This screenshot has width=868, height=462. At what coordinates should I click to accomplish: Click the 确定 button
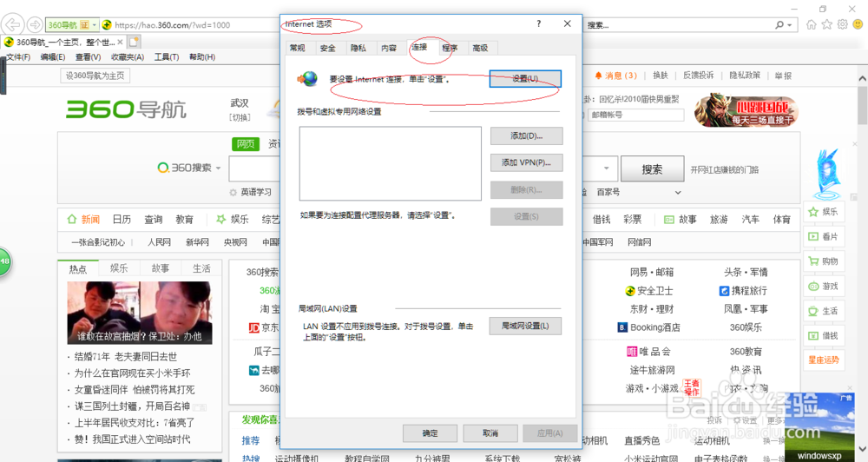click(x=431, y=433)
